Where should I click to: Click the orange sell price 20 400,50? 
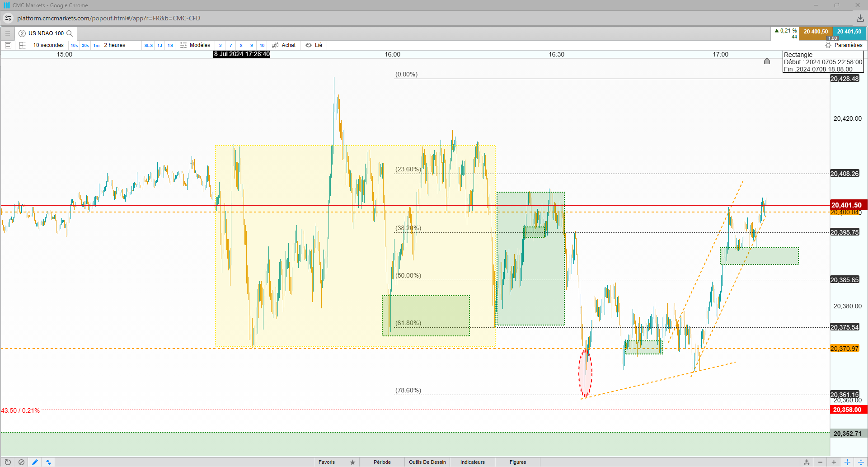point(816,33)
